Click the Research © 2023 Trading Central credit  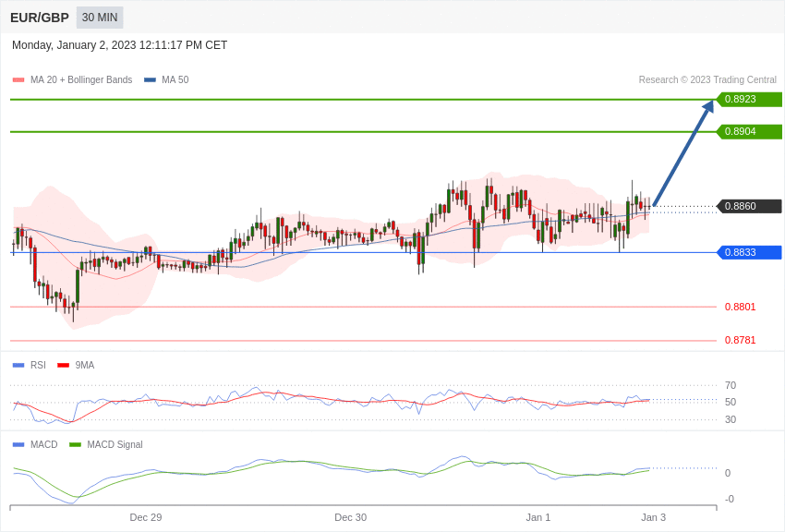707,80
